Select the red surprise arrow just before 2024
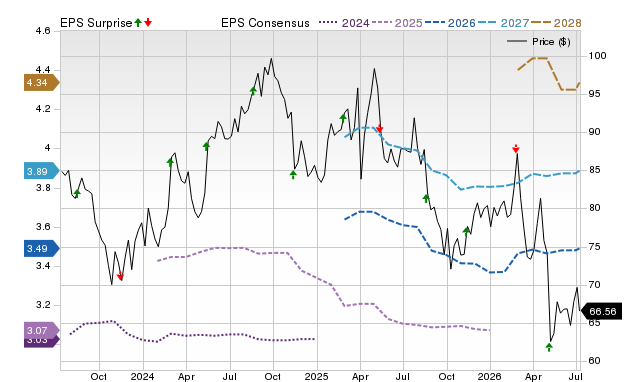The image size is (640, 382). [120, 276]
